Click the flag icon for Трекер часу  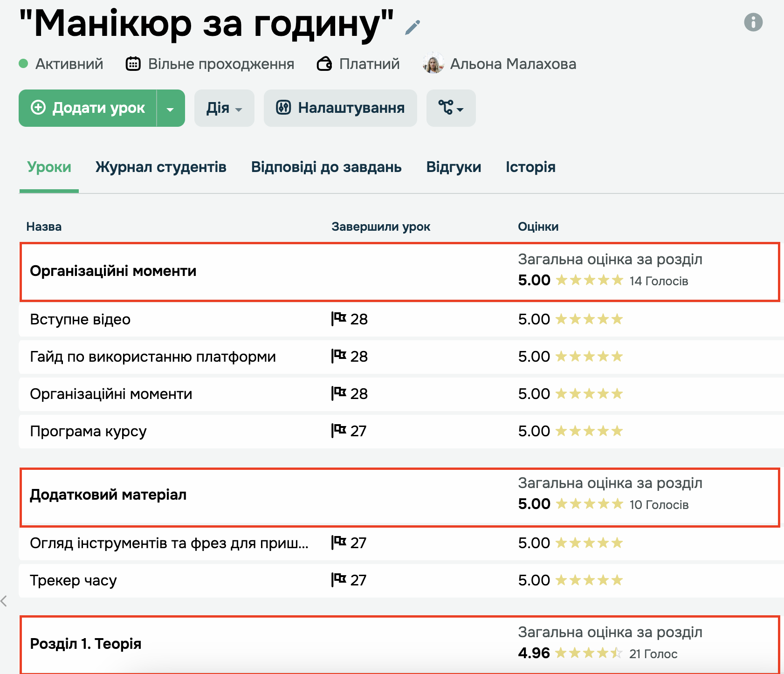[339, 580]
